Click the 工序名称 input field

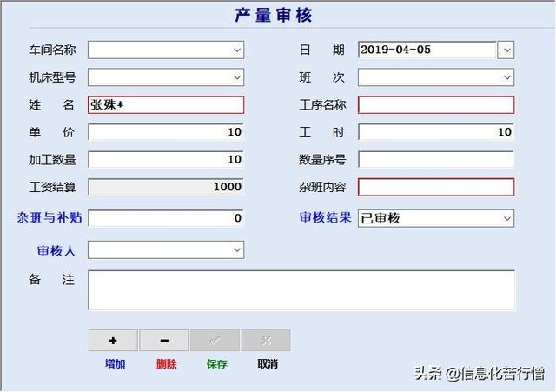coord(436,104)
